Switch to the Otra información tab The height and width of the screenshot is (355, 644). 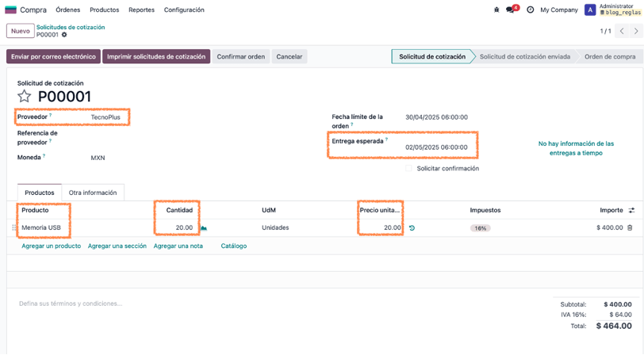93,193
